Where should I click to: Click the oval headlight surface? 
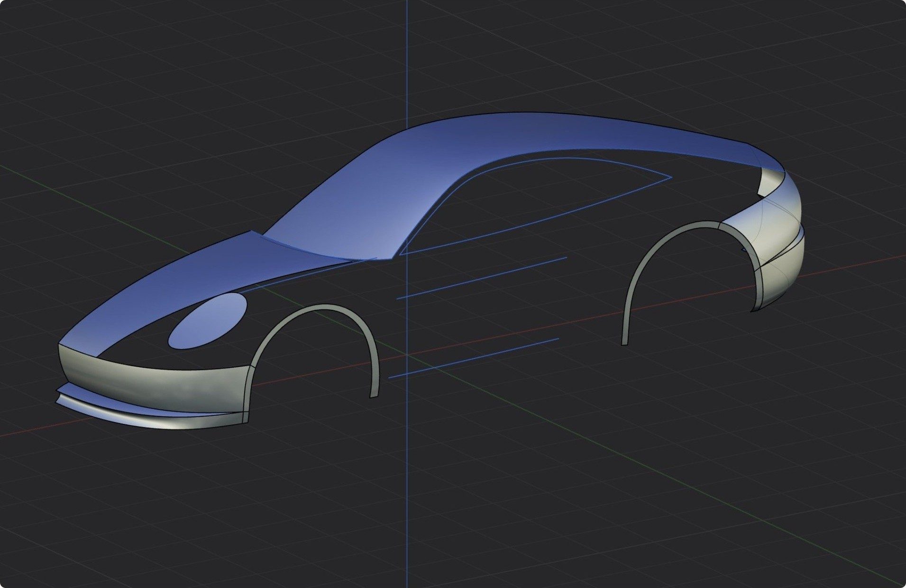coord(208,321)
